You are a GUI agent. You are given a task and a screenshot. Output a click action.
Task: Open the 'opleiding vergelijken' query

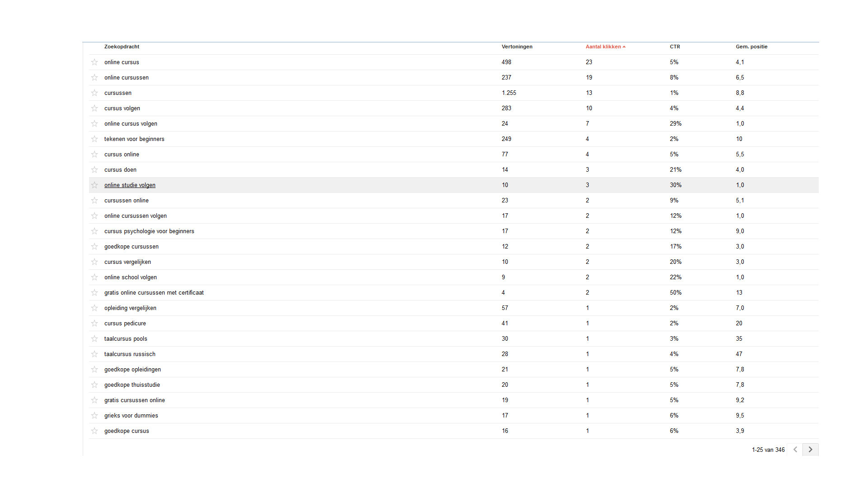coord(130,308)
